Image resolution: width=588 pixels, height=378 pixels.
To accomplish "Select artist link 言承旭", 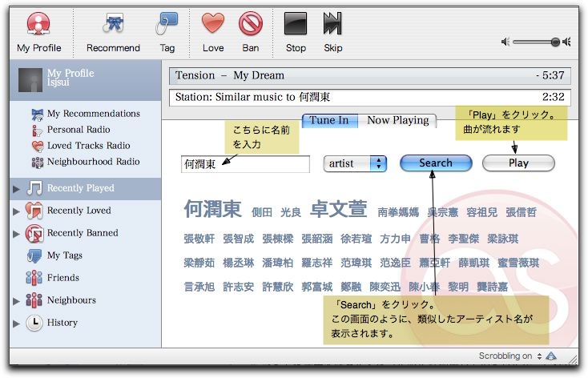I will (x=199, y=287).
